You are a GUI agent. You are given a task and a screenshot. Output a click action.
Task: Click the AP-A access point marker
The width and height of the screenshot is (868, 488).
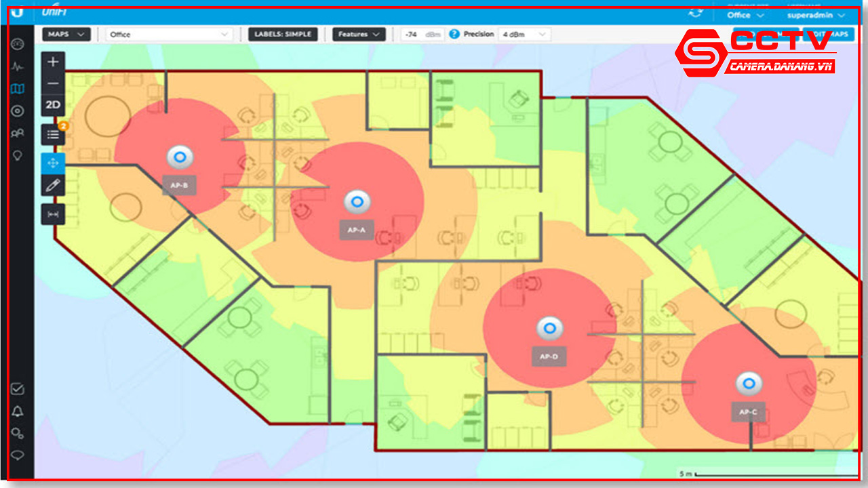tap(356, 201)
